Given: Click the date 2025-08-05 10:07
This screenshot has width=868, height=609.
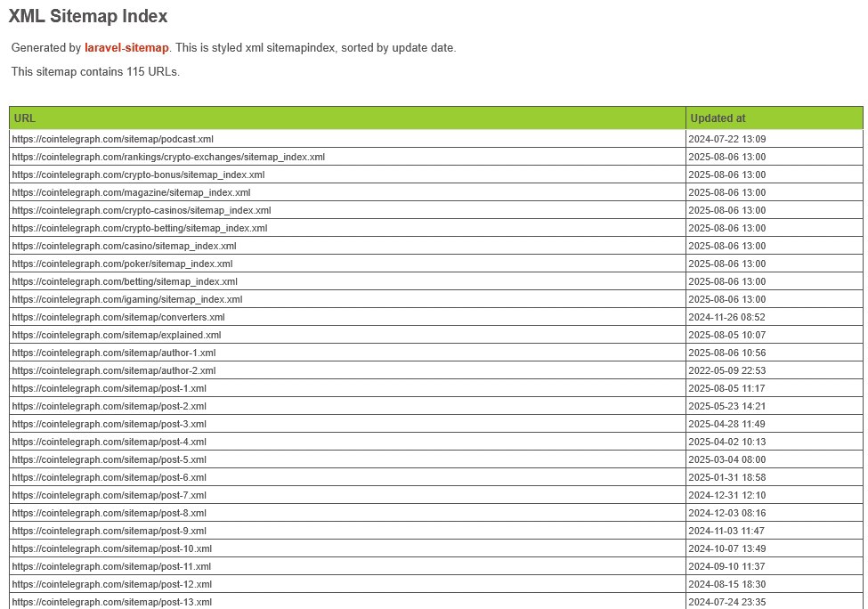Looking at the screenshot, I should pos(726,335).
